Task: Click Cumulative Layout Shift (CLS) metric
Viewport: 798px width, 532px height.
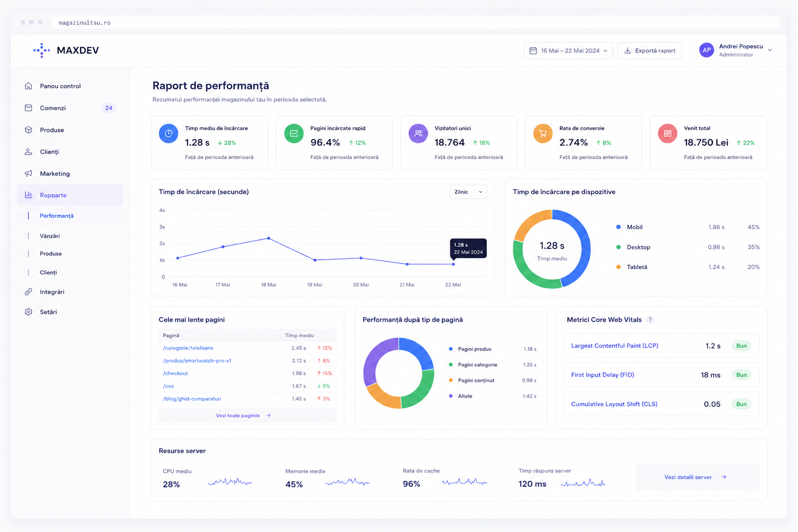Action: (614, 404)
